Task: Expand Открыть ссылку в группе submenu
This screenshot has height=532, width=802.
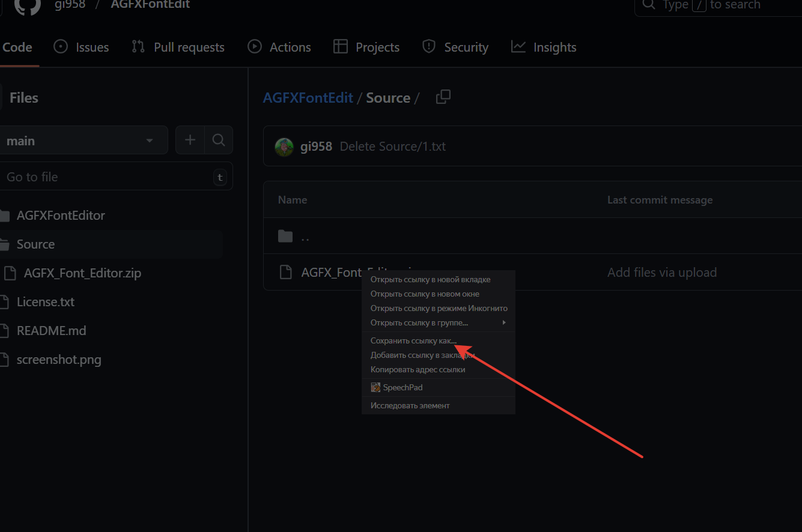Action: [x=439, y=323]
